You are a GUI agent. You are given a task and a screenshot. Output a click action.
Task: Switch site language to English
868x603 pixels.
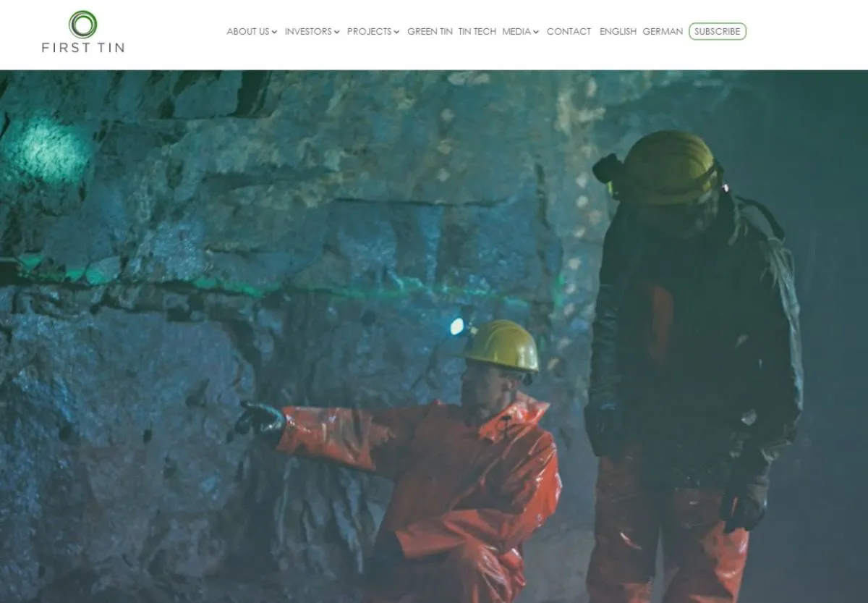pyautogui.click(x=618, y=32)
